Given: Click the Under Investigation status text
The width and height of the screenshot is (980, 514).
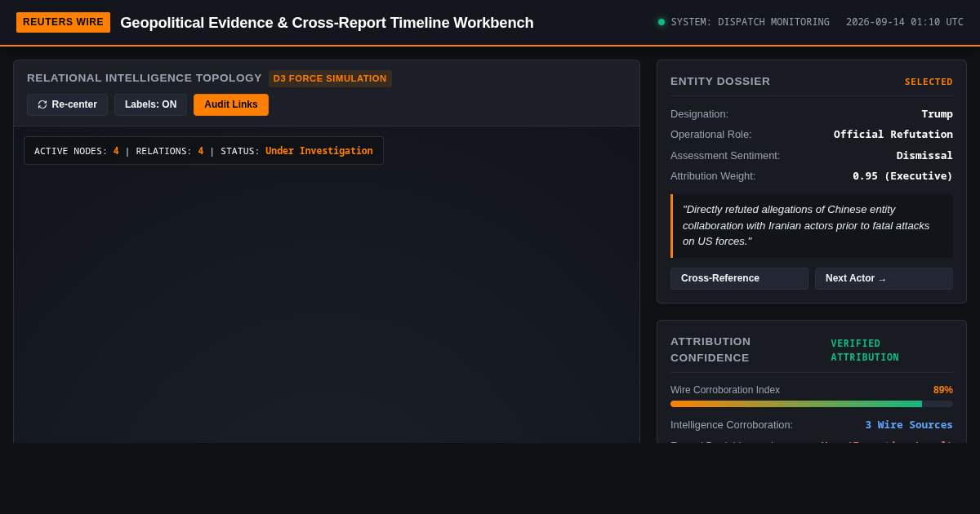Looking at the screenshot, I should coord(319,151).
